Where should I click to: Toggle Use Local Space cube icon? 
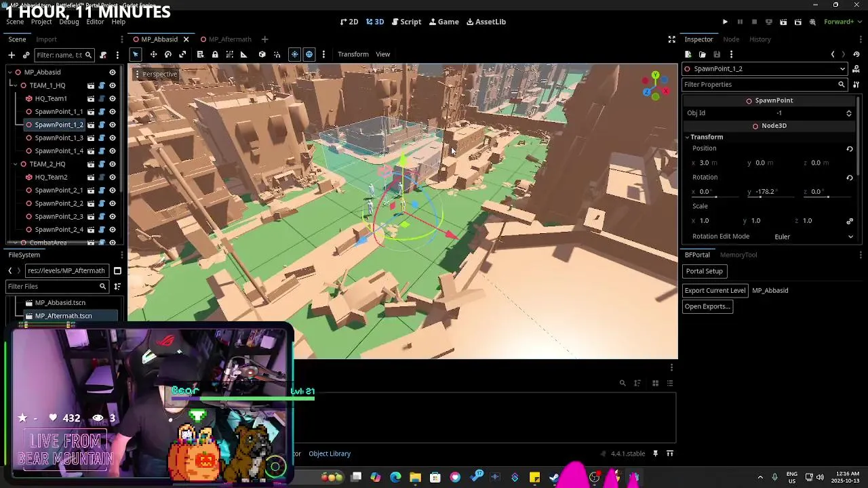click(x=262, y=54)
